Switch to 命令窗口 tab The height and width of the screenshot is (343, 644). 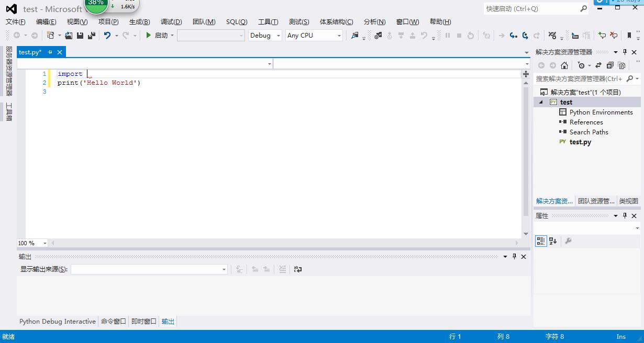point(114,322)
